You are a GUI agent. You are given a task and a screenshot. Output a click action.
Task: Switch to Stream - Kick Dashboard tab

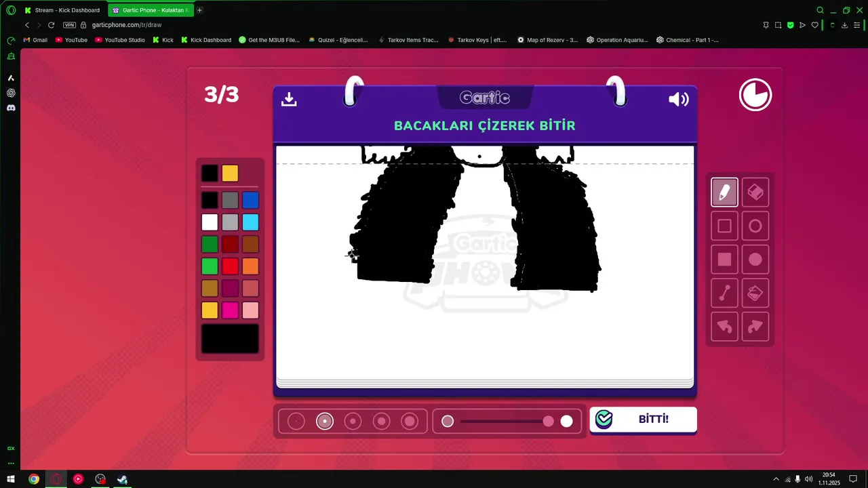click(x=62, y=10)
